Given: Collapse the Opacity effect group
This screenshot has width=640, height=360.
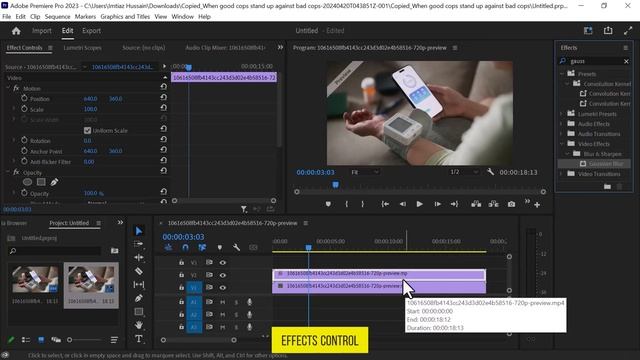Looking at the screenshot, I should 8,172.
